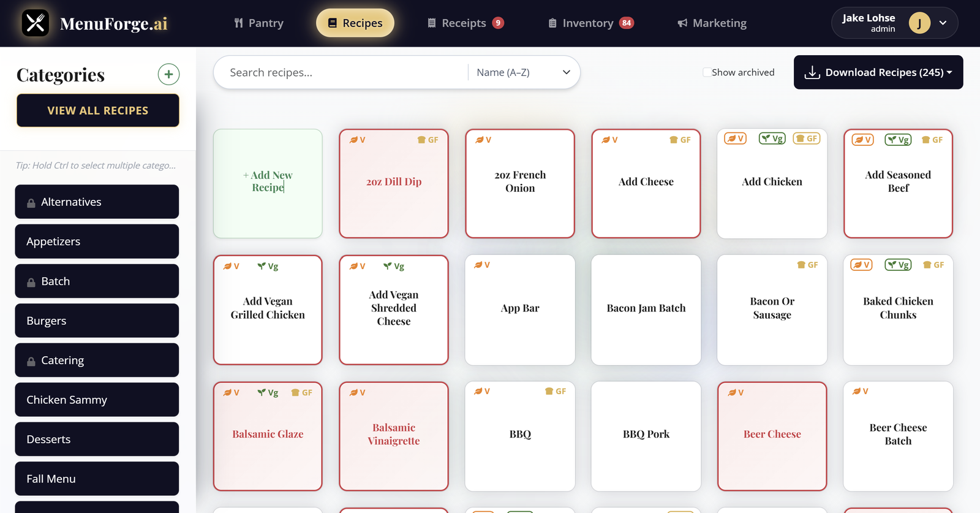Click the GF badge on Add Seasoned Beef card
Viewport: 980px width, 513px height.
coord(933,140)
